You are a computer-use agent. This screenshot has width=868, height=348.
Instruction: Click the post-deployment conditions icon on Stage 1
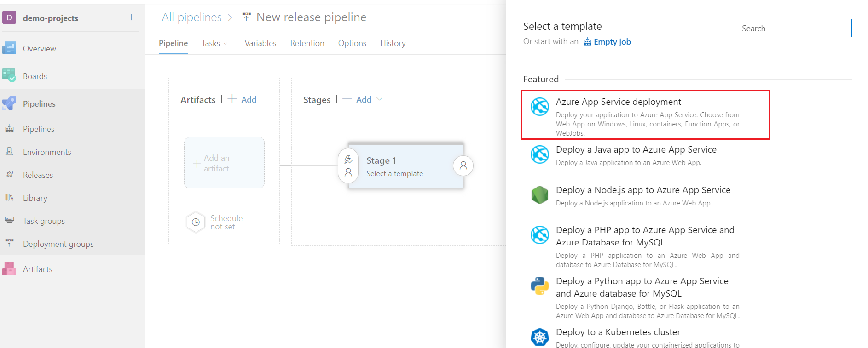tap(463, 165)
